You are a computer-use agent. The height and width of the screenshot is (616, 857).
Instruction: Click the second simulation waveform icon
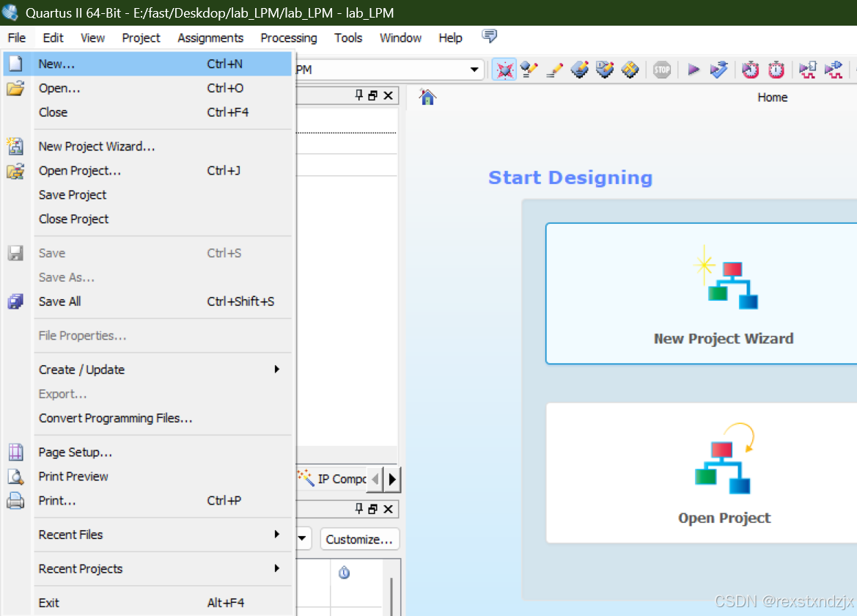tap(833, 70)
